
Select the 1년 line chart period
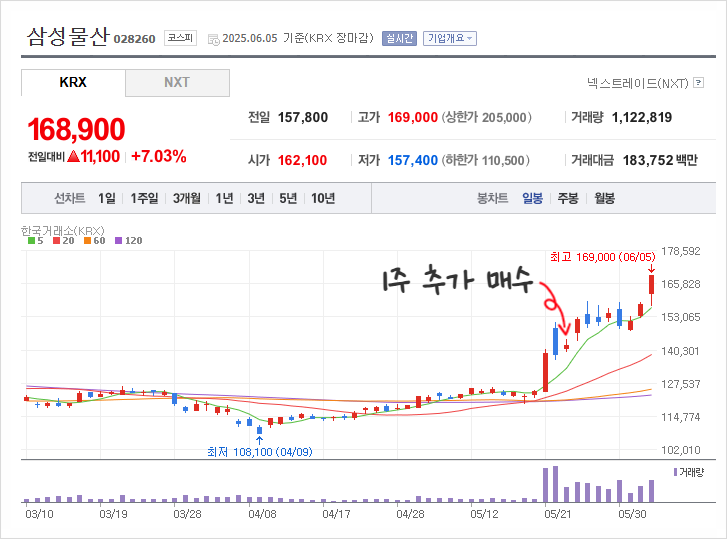pos(224,198)
